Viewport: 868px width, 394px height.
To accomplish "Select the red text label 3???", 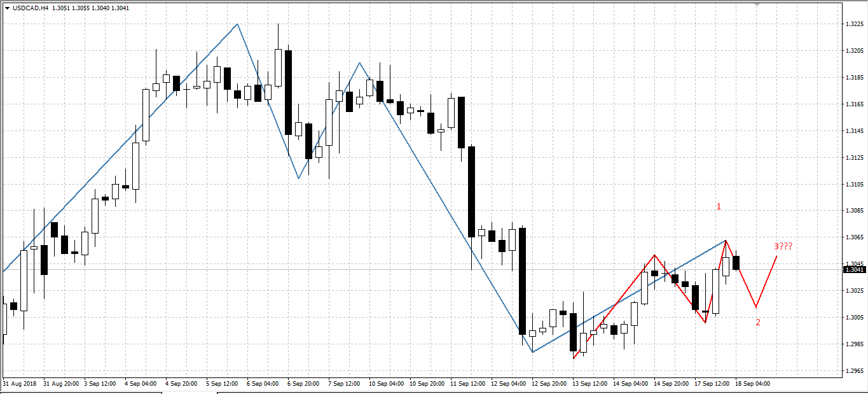I will 783,247.
